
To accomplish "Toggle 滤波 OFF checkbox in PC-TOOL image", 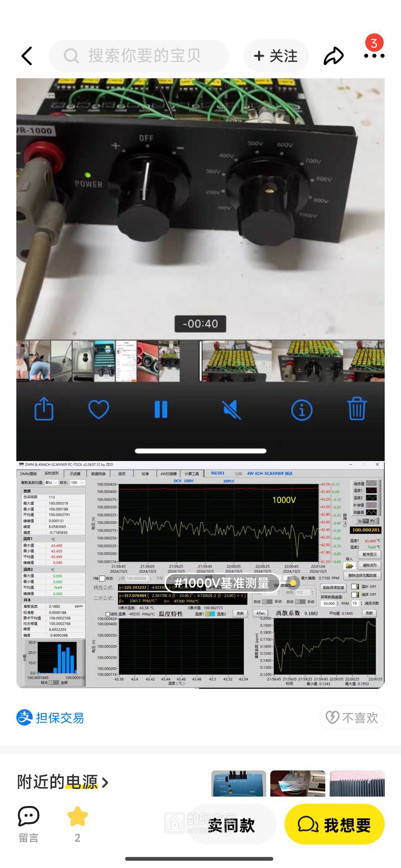I will (355, 594).
